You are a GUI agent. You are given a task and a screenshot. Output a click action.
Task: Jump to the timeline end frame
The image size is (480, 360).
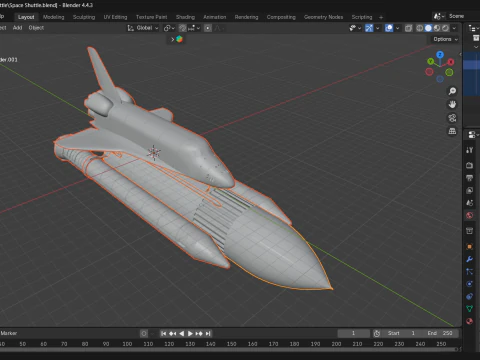coord(208,333)
